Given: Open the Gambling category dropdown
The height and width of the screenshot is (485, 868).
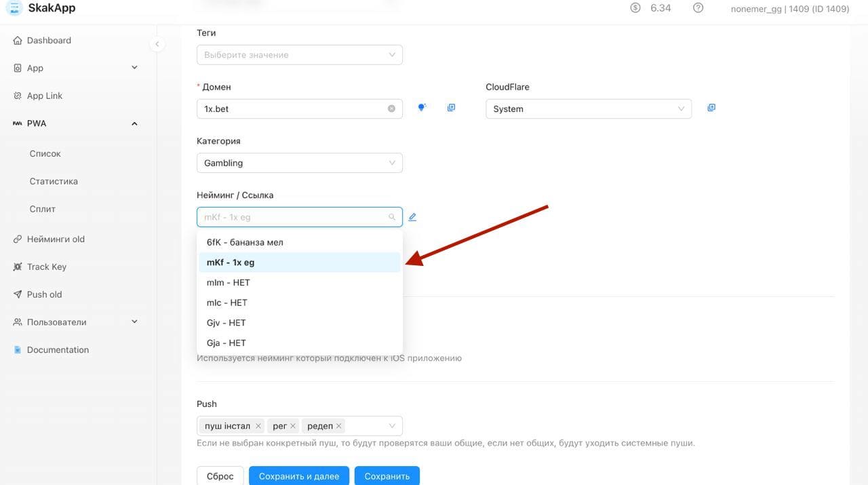Looking at the screenshot, I should (x=299, y=163).
